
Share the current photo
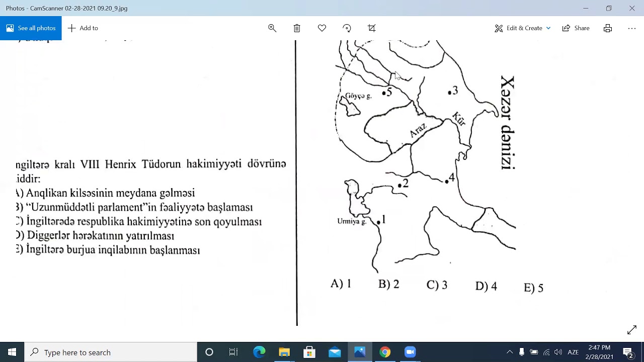pyautogui.click(x=576, y=28)
